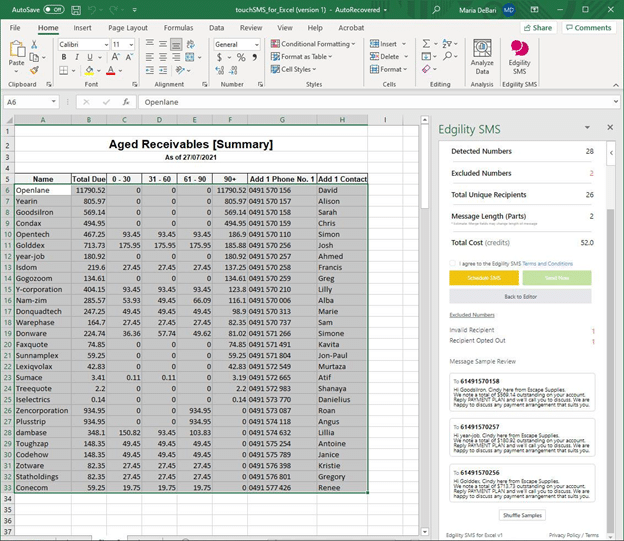Open the Formulas ribbon tab

point(178,28)
